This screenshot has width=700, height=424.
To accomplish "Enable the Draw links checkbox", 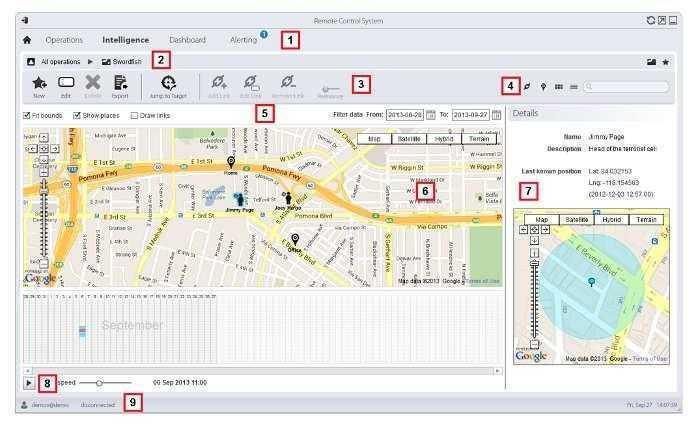I will 134,116.
